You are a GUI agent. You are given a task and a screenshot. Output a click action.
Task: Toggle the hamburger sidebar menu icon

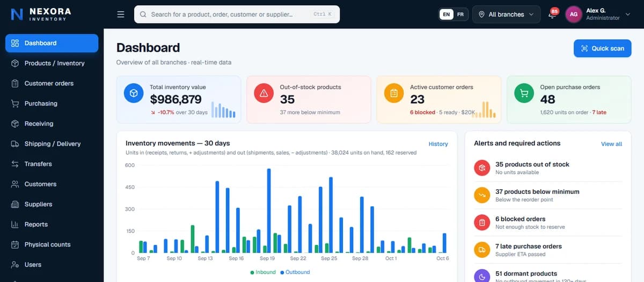(121, 15)
